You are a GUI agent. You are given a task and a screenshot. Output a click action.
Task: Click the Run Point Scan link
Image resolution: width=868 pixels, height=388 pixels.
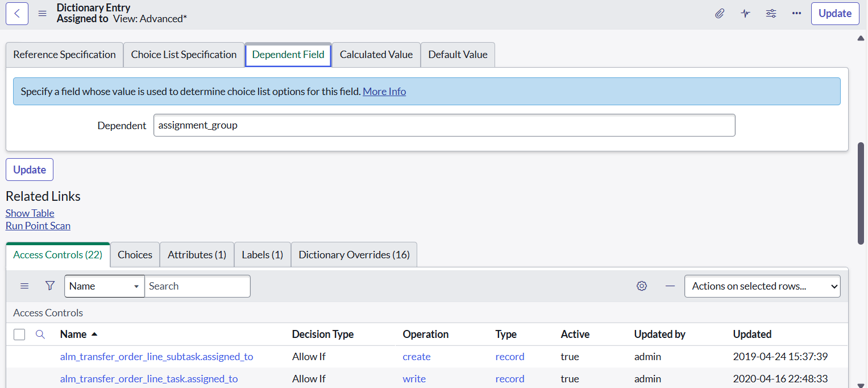click(x=38, y=225)
